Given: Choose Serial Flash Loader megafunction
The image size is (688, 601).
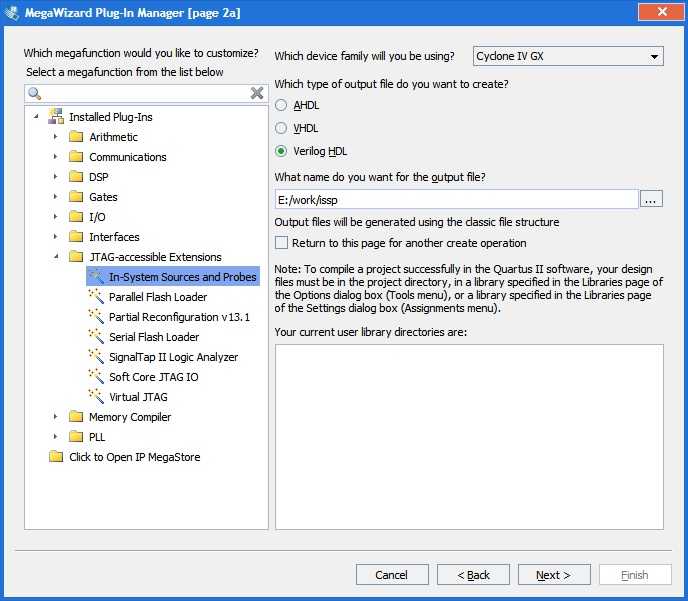Looking at the screenshot, I should point(154,337).
